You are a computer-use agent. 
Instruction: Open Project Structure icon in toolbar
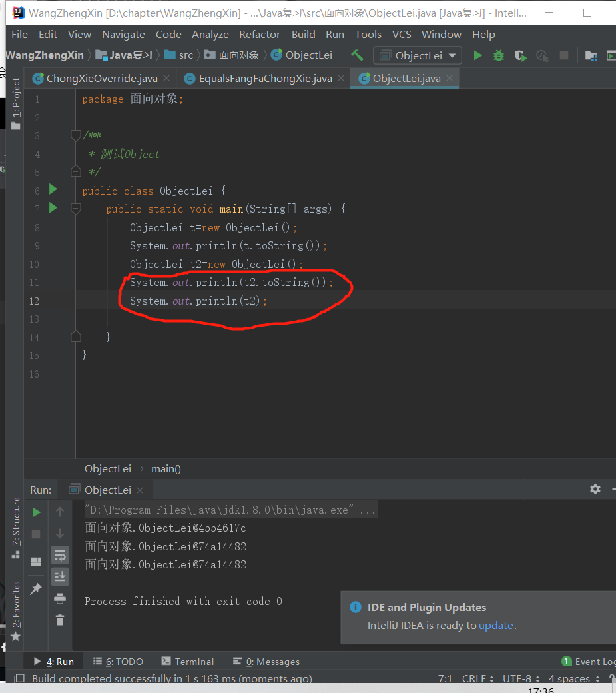click(591, 56)
